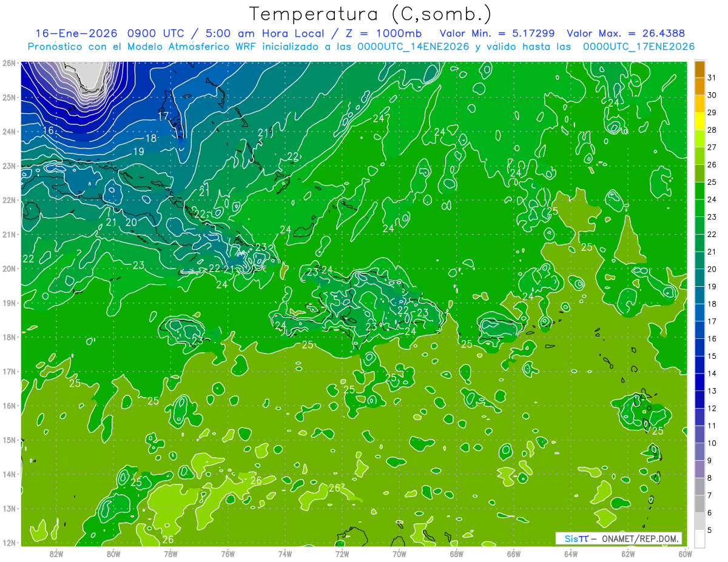
Task: Click the color scale label '31'
Action: 712,78
